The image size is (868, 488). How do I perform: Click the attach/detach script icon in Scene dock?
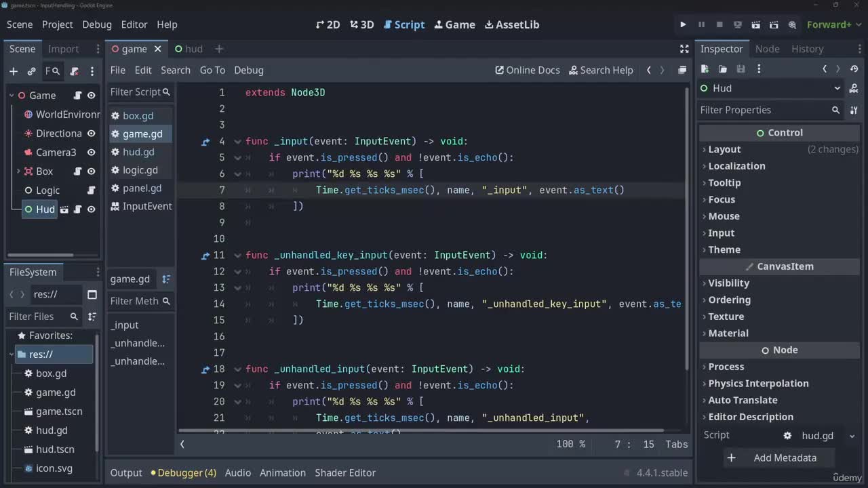[x=75, y=71]
